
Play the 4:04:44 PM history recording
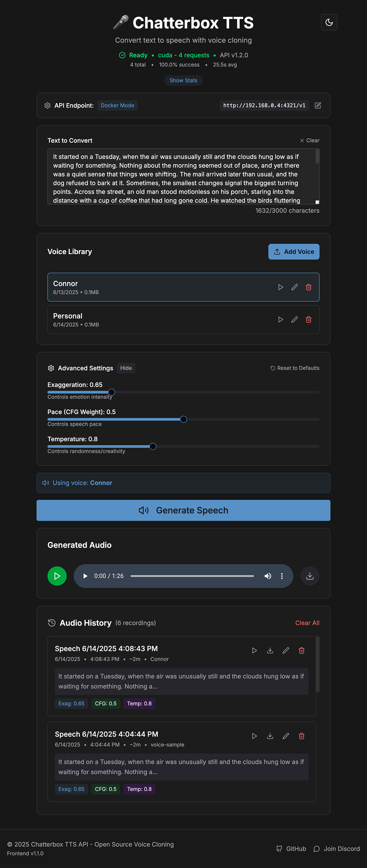coord(254,736)
